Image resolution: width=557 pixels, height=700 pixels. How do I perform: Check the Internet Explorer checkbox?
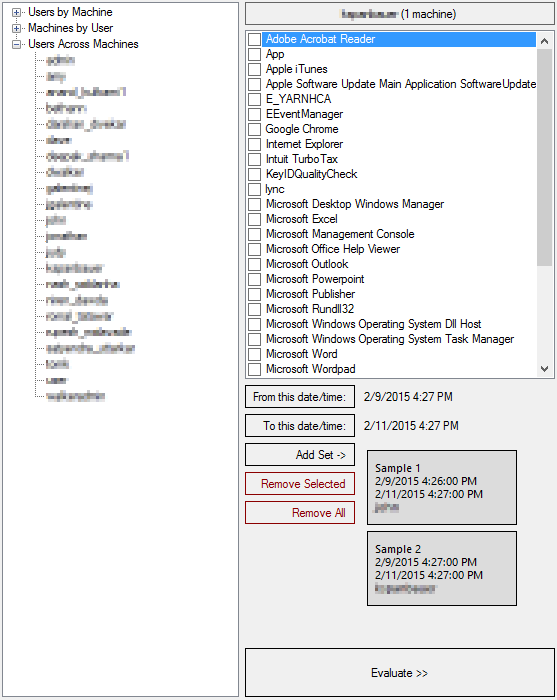(x=254, y=144)
